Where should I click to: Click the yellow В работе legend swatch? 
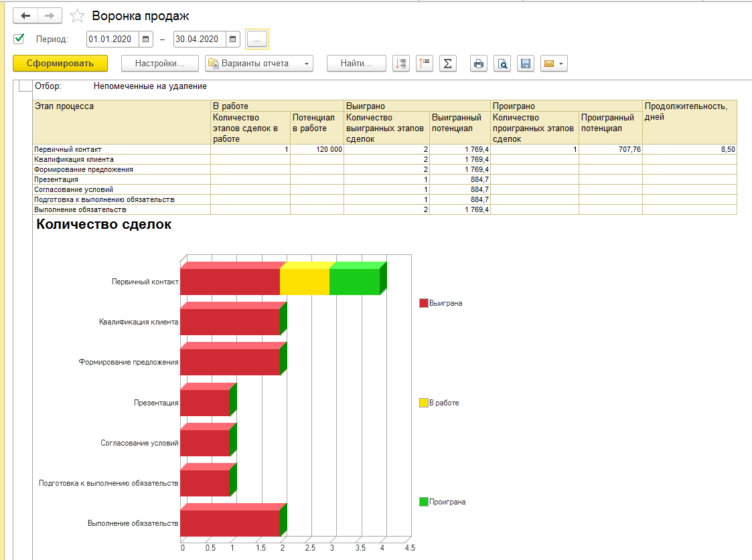pyautogui.click(x=423, y=403)
